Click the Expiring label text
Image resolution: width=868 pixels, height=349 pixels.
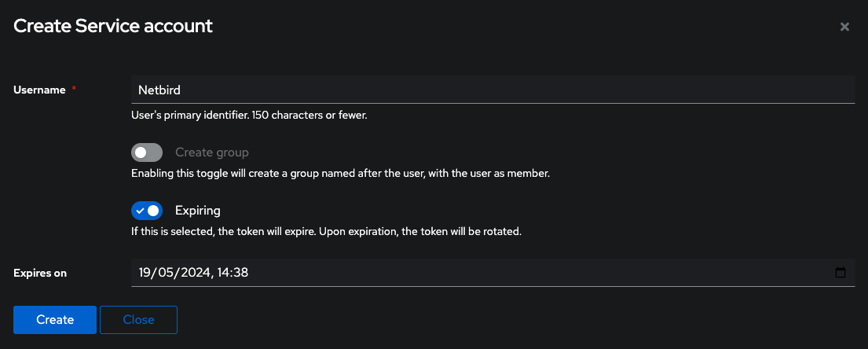tap(197, 211)
